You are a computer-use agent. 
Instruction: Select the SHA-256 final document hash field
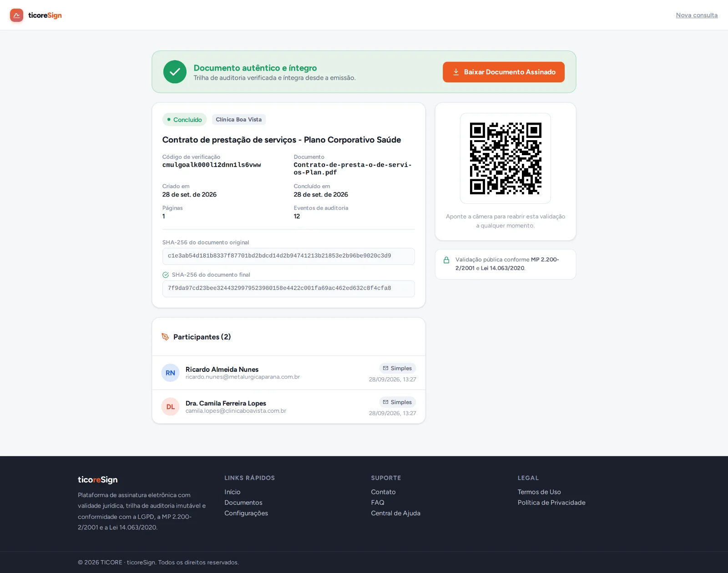point(288,289)
